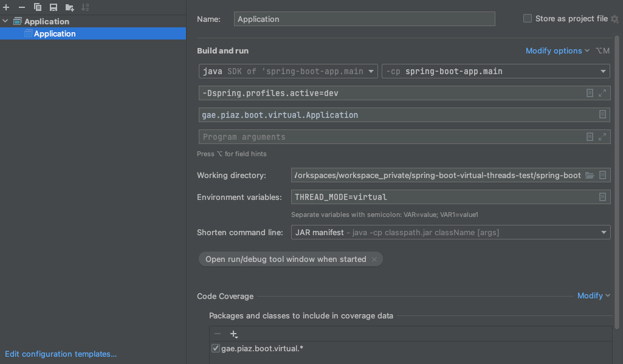Expand the VM options field editor

point(602,93)
